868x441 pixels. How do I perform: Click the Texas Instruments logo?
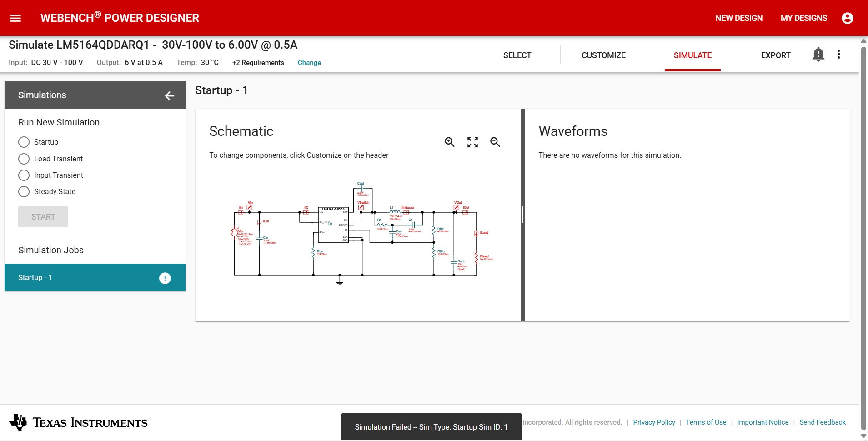(79, 423)
